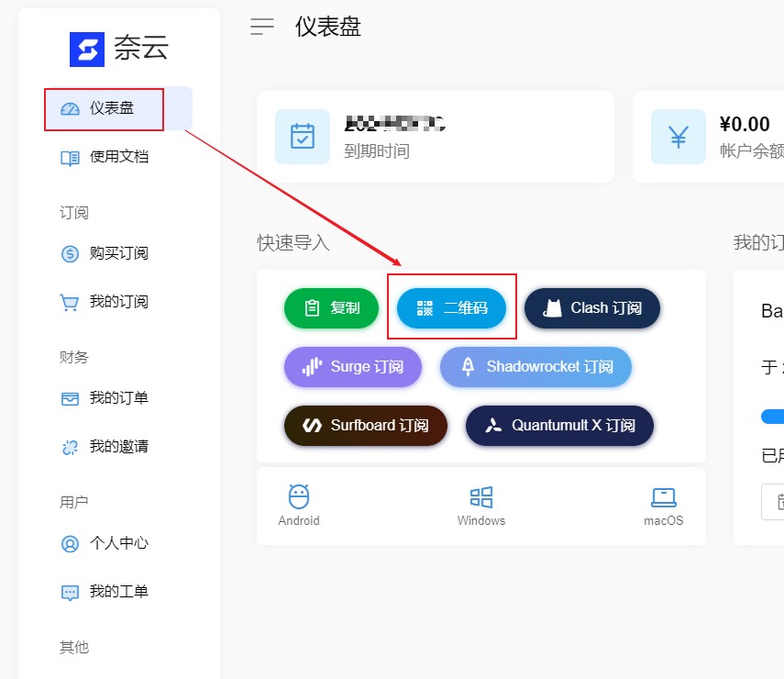
Task: Click the Shadowrocket 订阅 button
Action: [x=536, y=367]
